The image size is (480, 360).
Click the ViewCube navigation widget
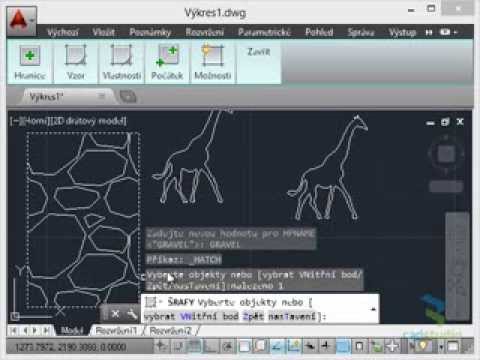pyautogui.click(x=446, y=154)
